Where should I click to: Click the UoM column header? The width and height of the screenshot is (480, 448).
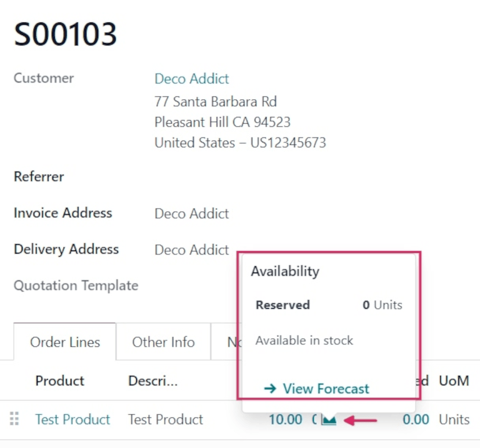(454, 381)
